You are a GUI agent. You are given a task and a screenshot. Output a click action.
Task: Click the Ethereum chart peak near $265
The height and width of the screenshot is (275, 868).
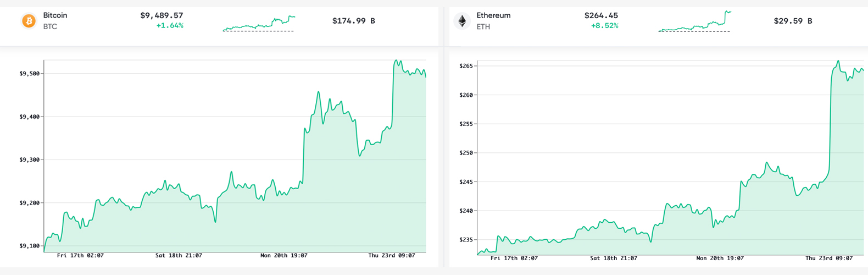point(838,61)
